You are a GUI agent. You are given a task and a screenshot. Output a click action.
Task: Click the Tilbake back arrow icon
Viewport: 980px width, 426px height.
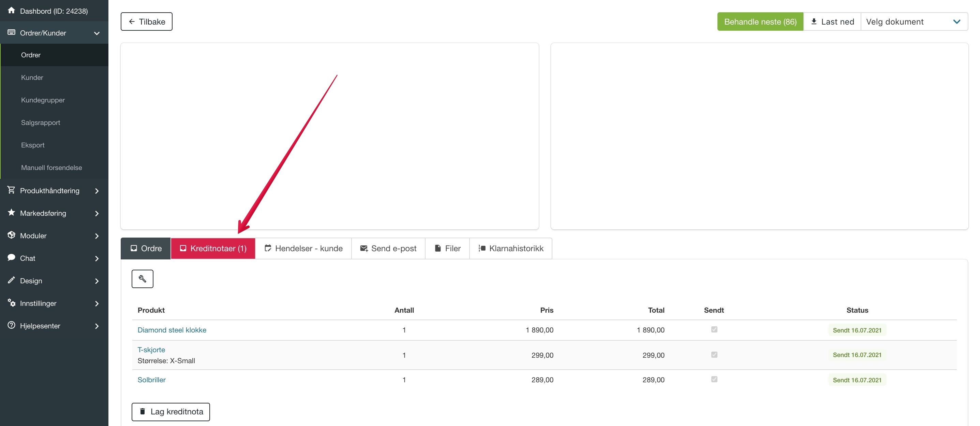132,21
